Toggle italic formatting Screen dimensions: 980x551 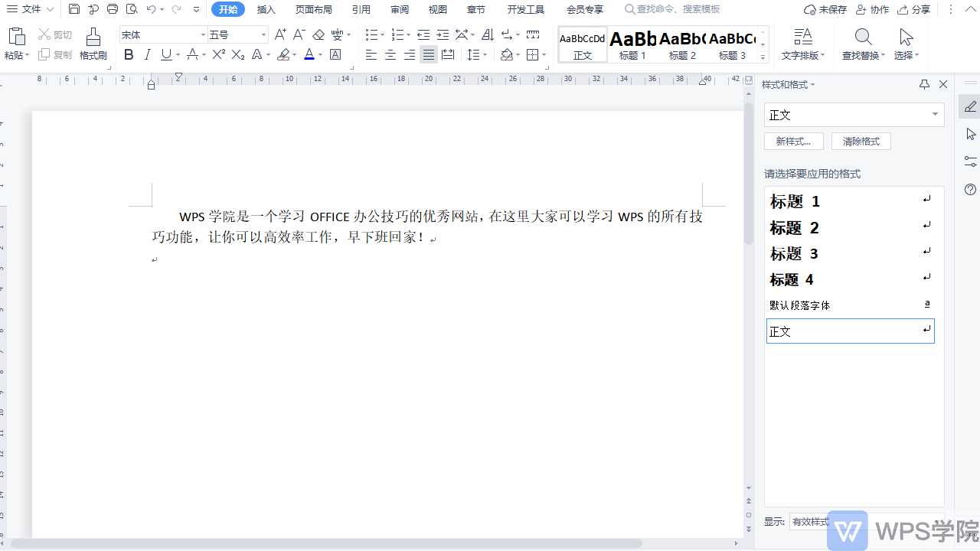tap(147, 54)
